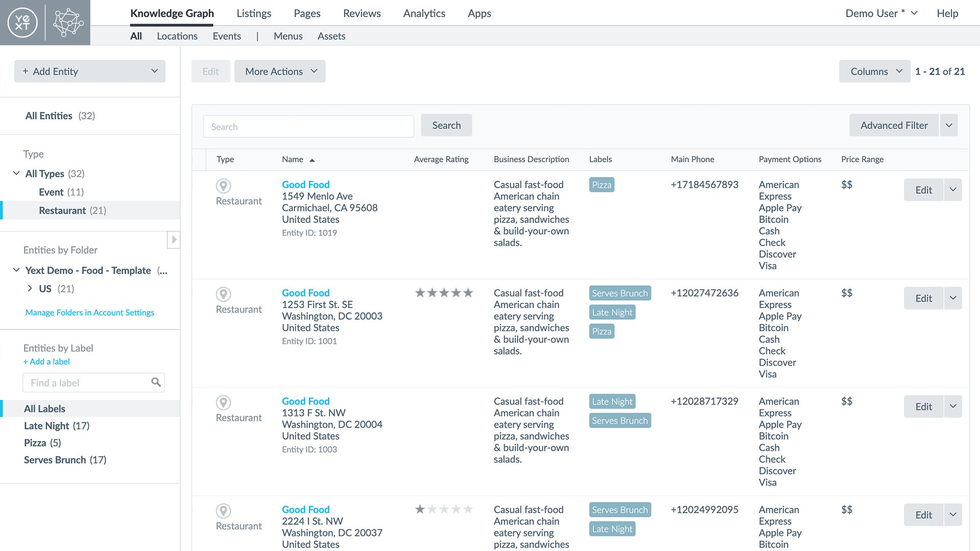
Task: Open the Locations tab
Action: tap(177, 36)
